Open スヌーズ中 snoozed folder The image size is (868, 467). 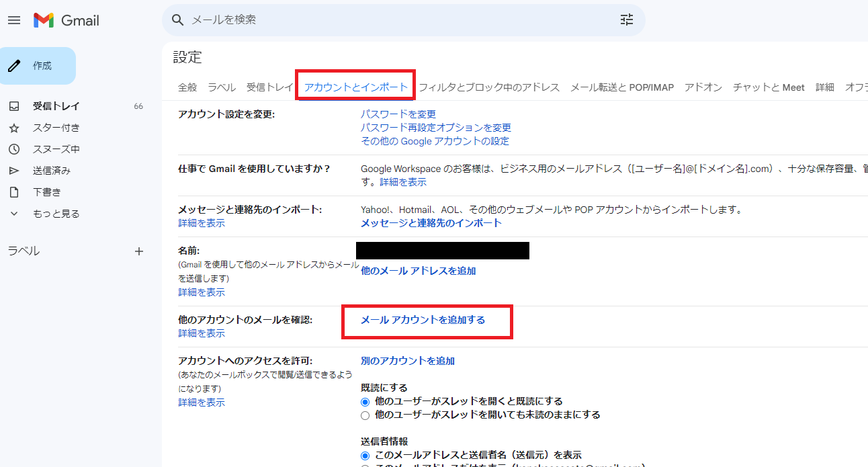tap(56, 149)
